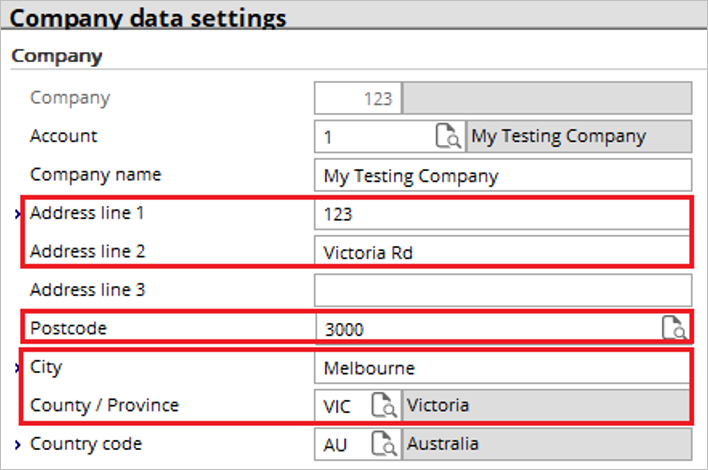The height and width of the screenshot is (470, 708).
Task: Click the Company name input field
Action: [503, 175]
